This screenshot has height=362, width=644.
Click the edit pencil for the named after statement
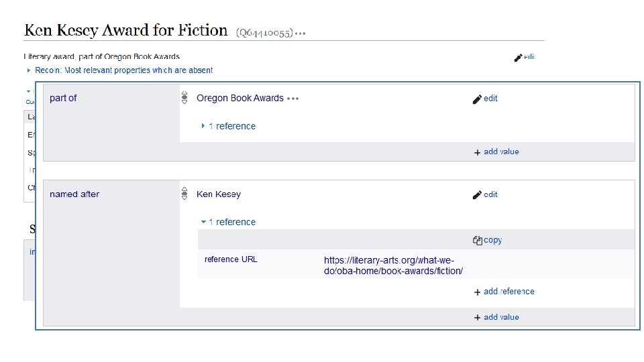pos(477,194)
